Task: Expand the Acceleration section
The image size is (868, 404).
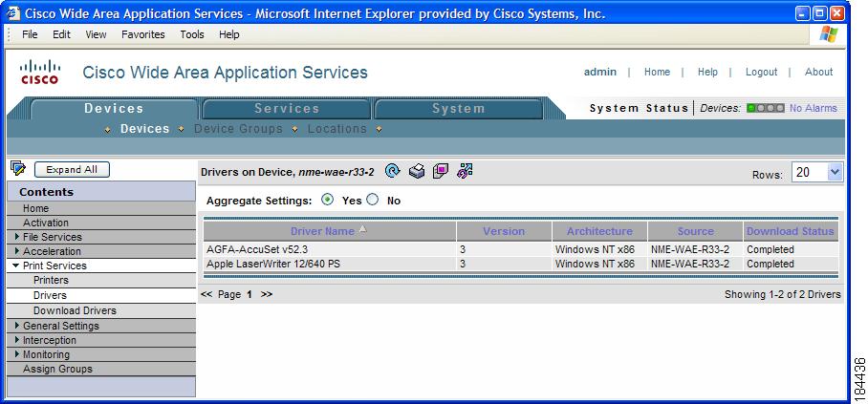Action: (18, 250)
